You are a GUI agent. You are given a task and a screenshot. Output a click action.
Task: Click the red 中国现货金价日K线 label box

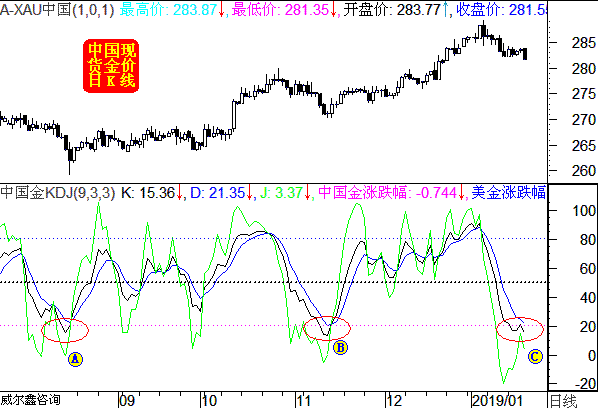(x=112, y=64)
